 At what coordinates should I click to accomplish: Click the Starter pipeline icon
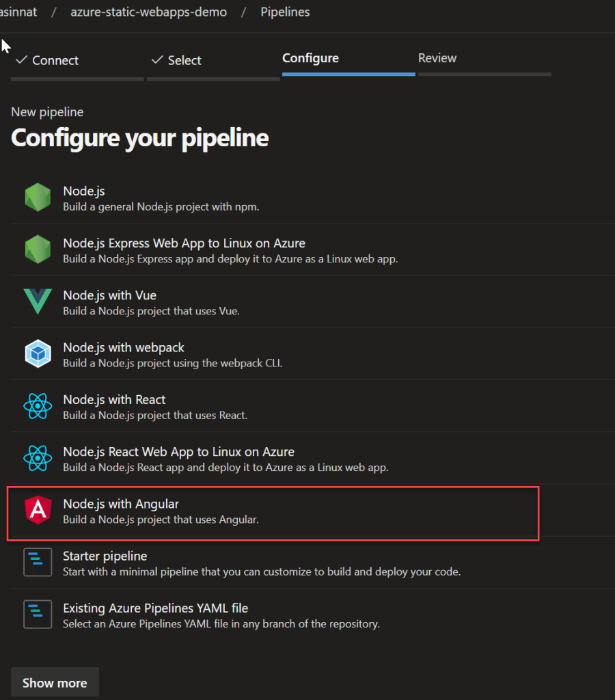point(38,562)
